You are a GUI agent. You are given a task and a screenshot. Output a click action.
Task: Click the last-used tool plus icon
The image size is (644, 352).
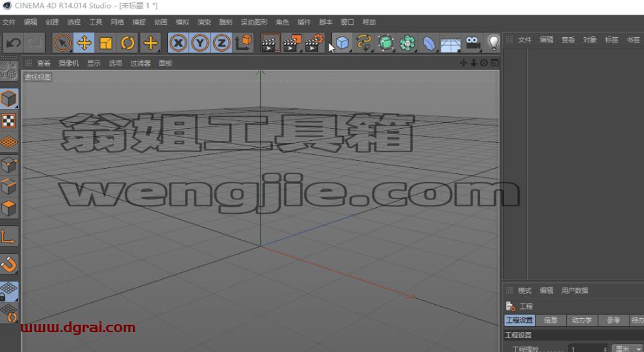tap(150, 43)
